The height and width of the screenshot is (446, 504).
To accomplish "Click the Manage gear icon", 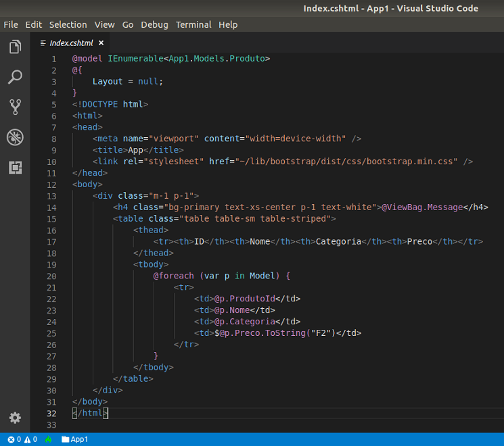I will pyautogui.click(x=15, y=417).
